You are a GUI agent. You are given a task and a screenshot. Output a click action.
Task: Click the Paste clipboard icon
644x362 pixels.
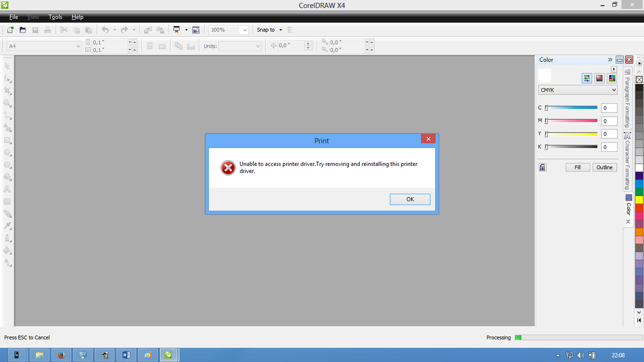(x=89, y=30)
